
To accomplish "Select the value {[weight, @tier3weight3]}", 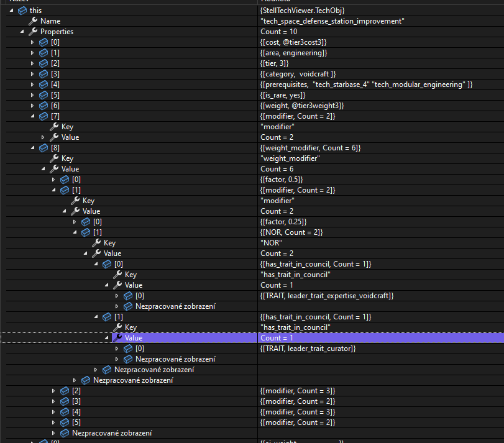I will pos(302,106).
